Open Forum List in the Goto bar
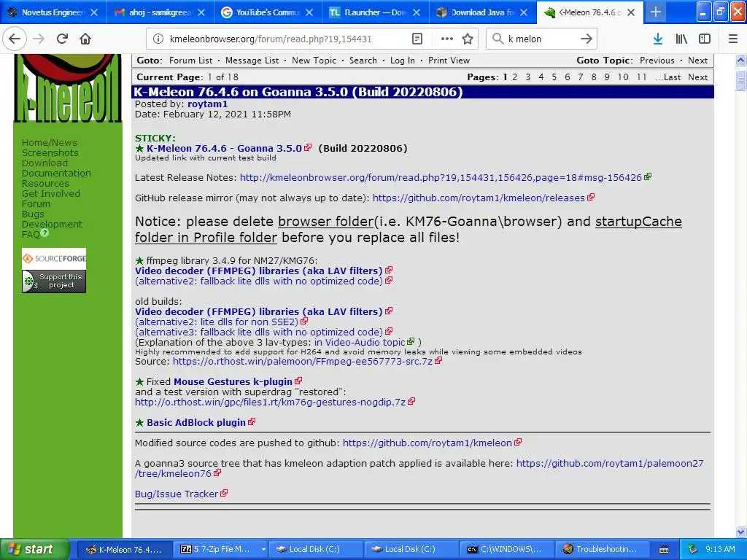 click(x=190, y=61)
